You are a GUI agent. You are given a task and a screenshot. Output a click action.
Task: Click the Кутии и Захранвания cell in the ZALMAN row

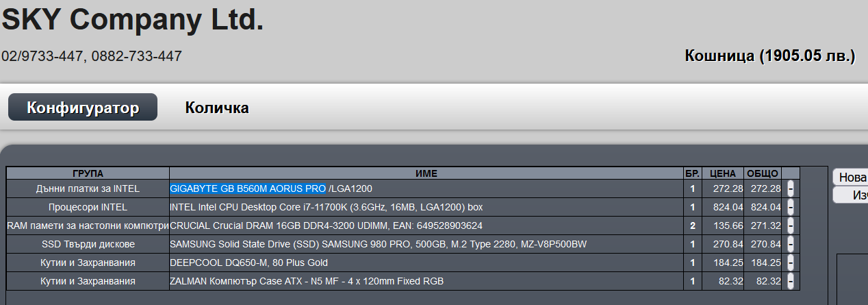click(x=88, y=281)
